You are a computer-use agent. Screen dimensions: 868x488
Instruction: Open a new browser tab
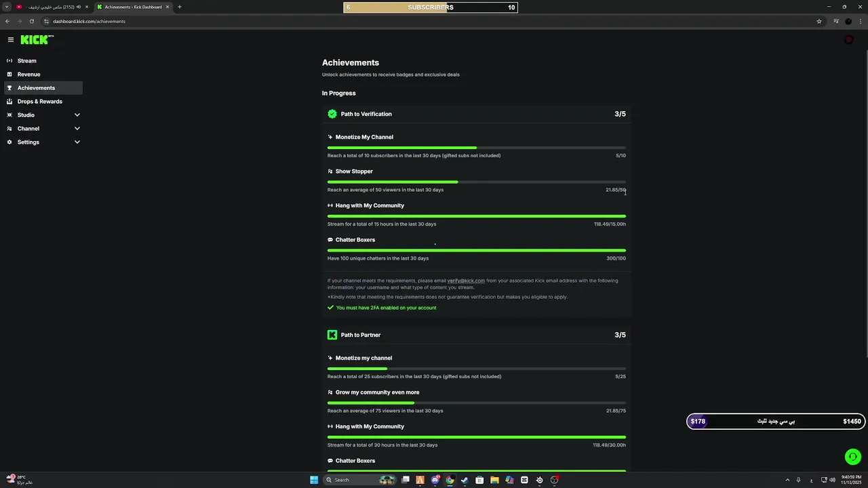click(x=180, y=7)
